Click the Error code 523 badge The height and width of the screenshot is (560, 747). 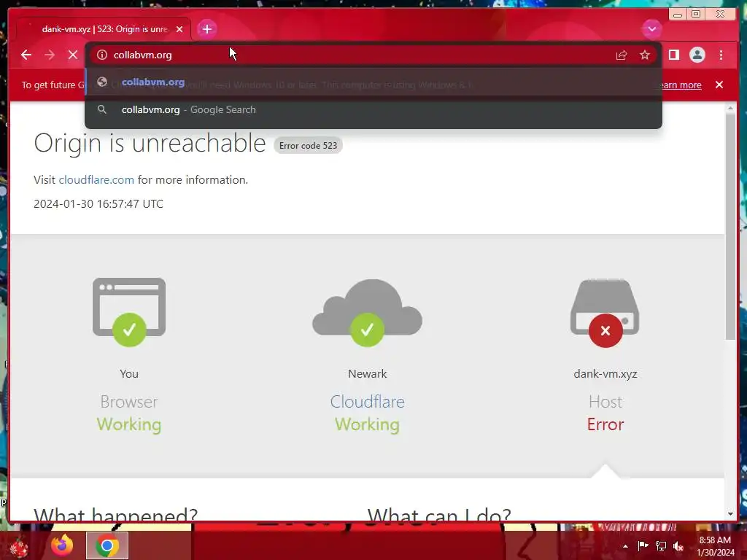coord(308,146)
